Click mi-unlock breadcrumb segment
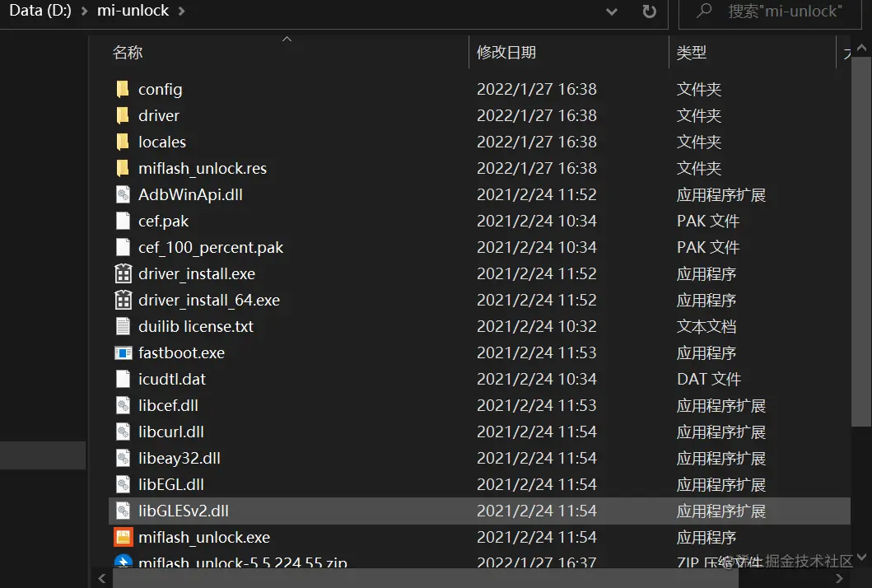 click(x=133, y=11)
